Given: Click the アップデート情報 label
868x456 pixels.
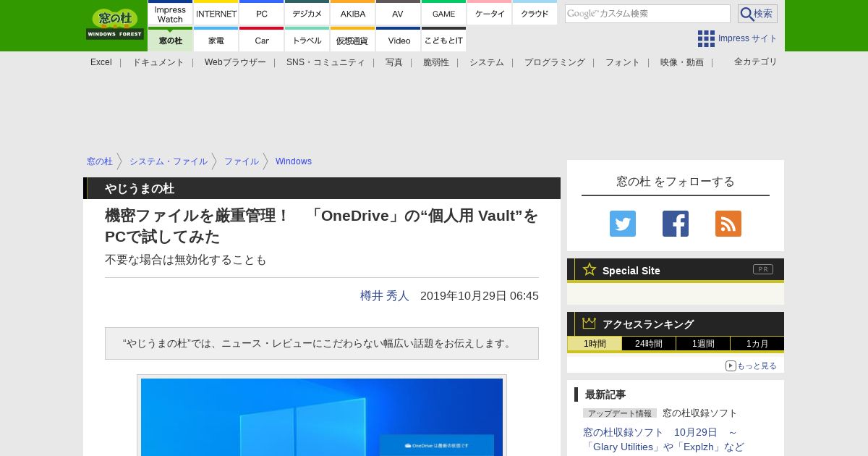Looking at the screenshot, I should [x=620, y=413].
